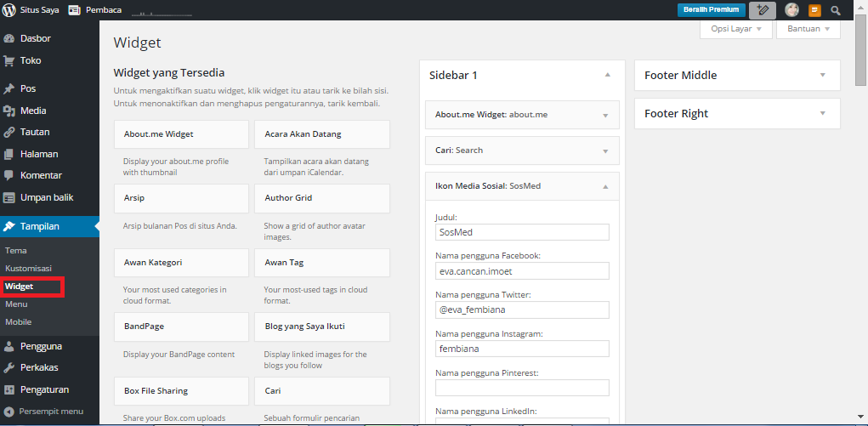Click the Komentar speech bubble icon
Viewport: 868px width, 426px height.
coord(9,176)
